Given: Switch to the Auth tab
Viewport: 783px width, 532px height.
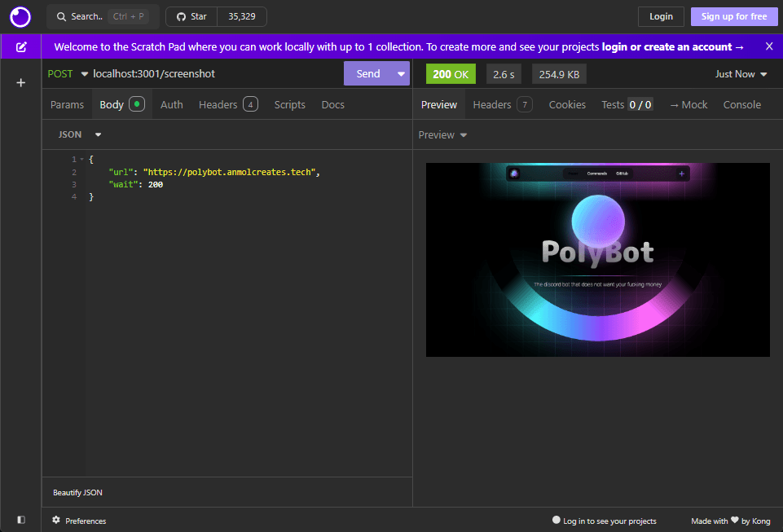Looking at the screenshot, I should pyautogui.click(x=171, y=104).
